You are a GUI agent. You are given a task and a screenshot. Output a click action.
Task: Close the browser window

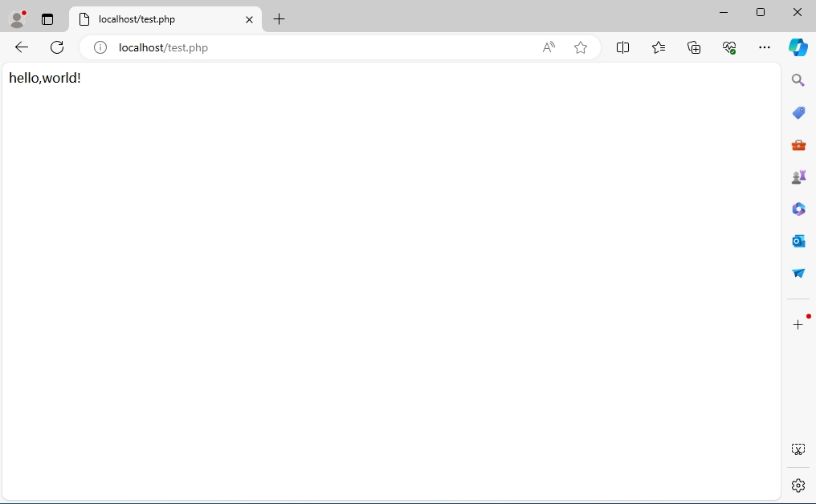pos(798,12)
